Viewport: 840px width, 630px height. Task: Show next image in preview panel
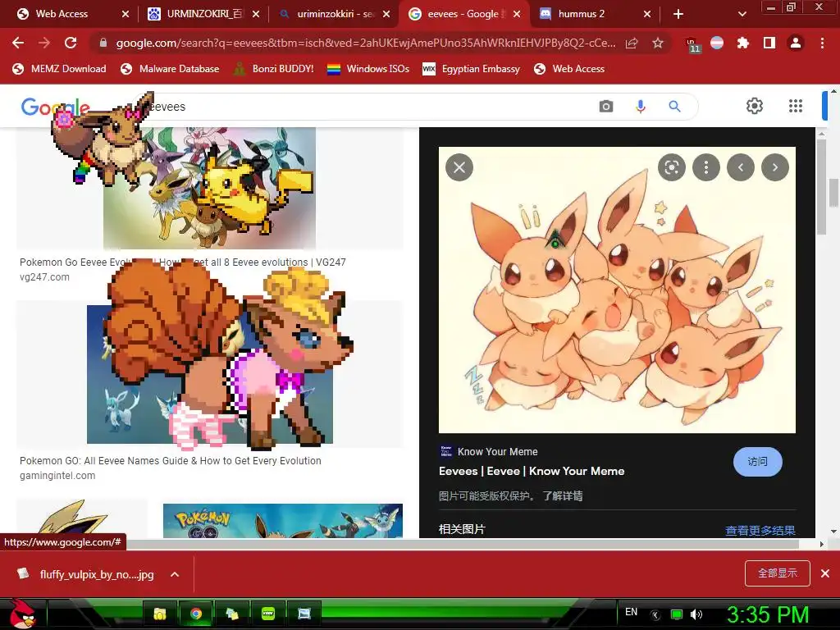774,167
